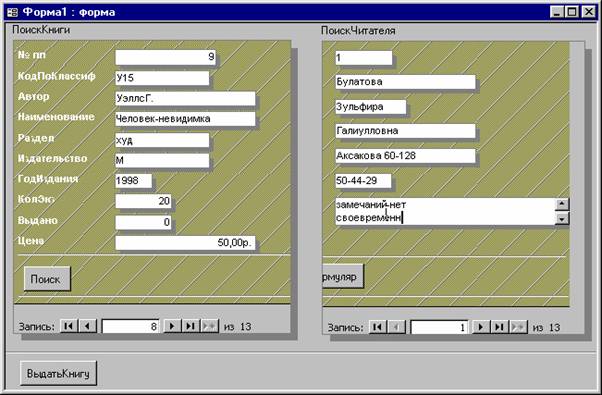Open the Формуляр button in reader panel
Viewport: 602px width, 395px height.
[x=342, y=276]
